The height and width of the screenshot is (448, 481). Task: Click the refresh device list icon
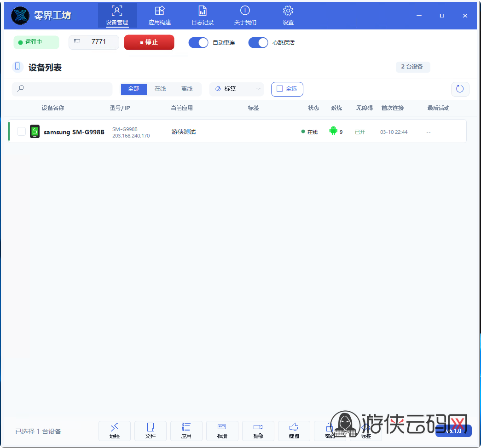(460, 89)
